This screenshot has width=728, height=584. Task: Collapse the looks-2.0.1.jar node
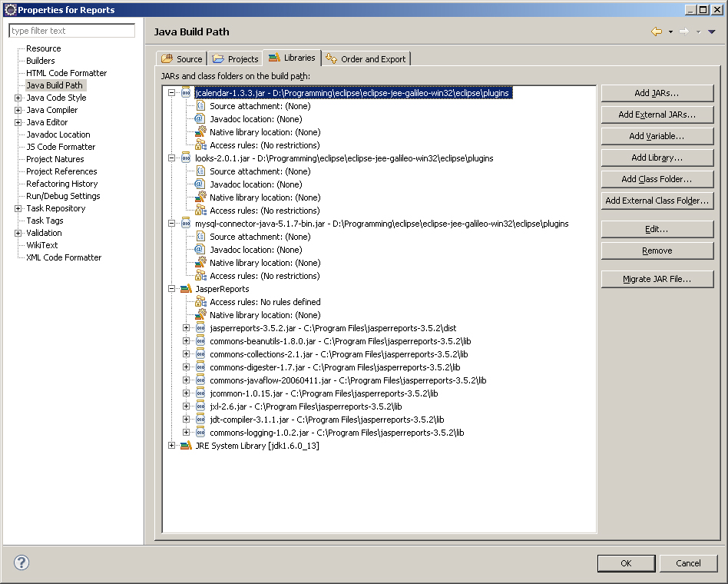(171, 158)
